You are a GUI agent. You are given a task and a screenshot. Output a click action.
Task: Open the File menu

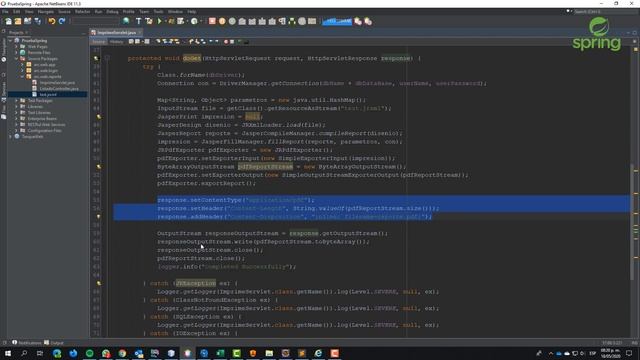point(5,12)
